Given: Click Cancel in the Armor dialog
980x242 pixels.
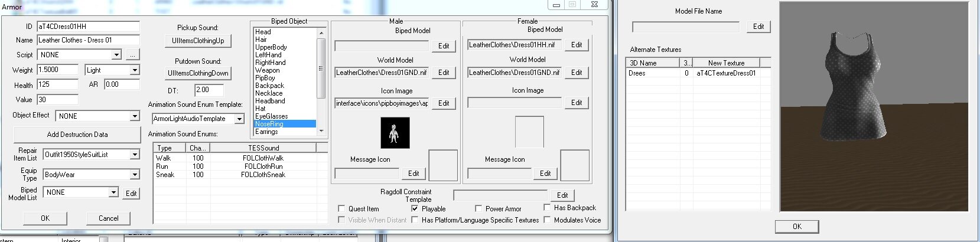Looking at the screenshot, I should point(109,218).
